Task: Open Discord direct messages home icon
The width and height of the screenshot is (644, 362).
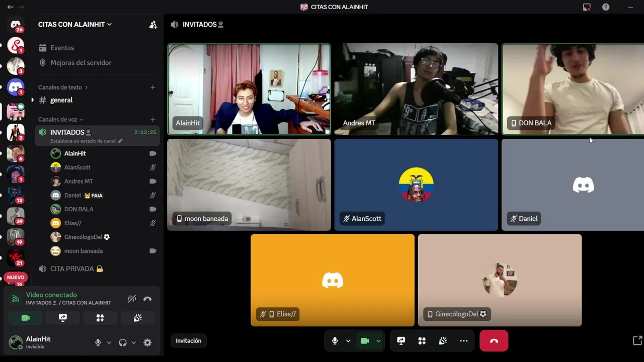Action: pos(16,25)
